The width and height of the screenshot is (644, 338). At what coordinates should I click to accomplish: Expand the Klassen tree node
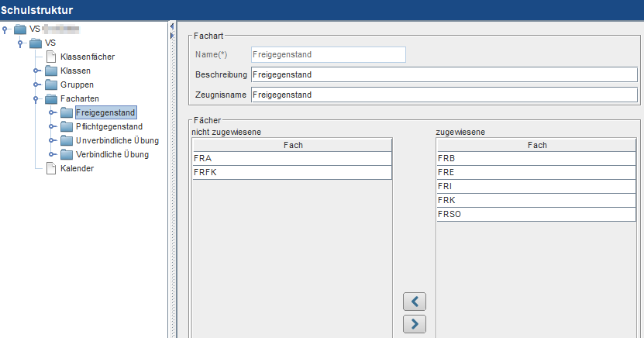[36, 71]
